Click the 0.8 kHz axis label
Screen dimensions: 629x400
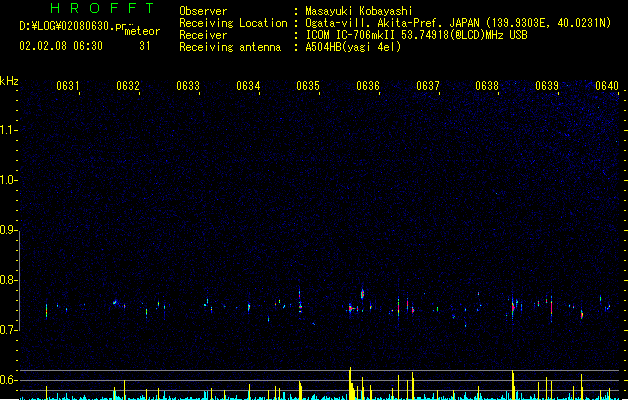click(x=8, y=280)
